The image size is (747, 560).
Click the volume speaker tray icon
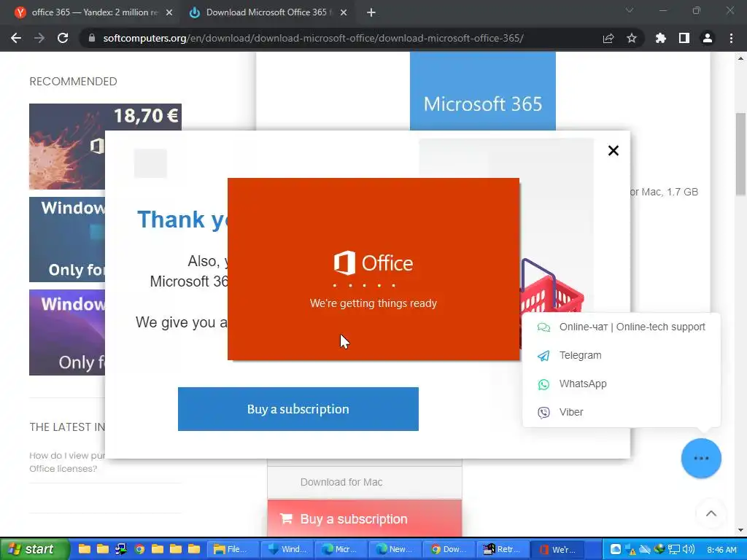689,550
